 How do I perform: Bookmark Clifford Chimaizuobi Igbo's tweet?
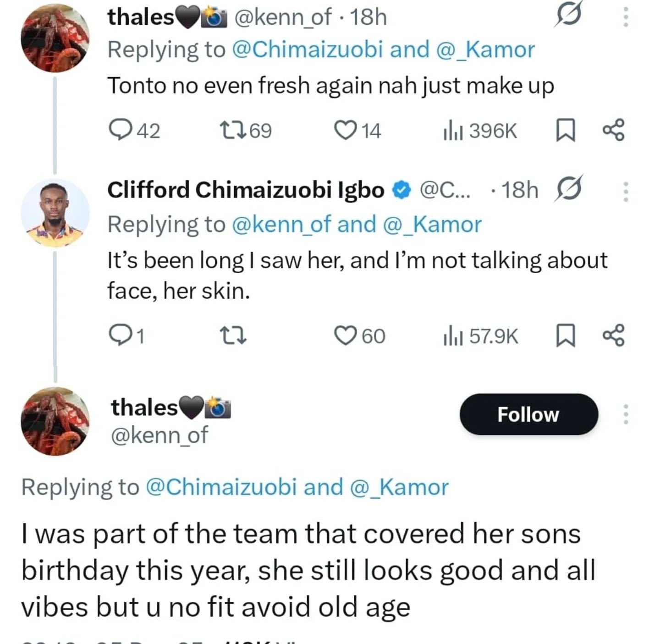pos(565,336)
